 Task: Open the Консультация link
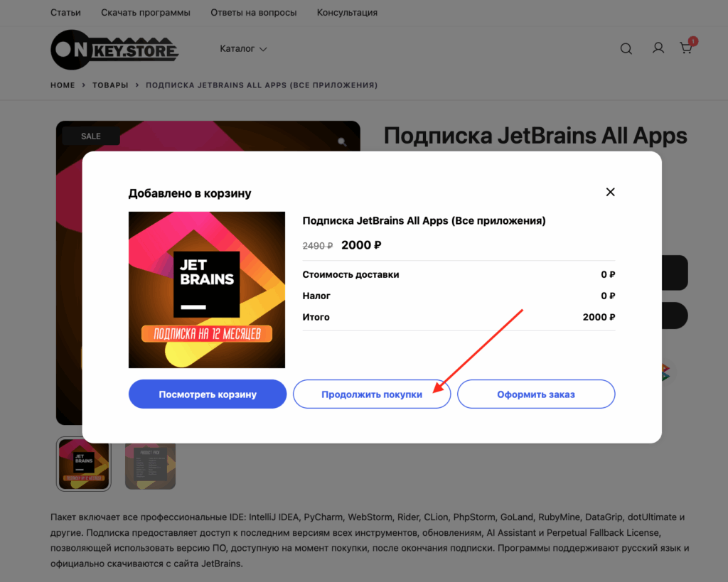point(347,13)
